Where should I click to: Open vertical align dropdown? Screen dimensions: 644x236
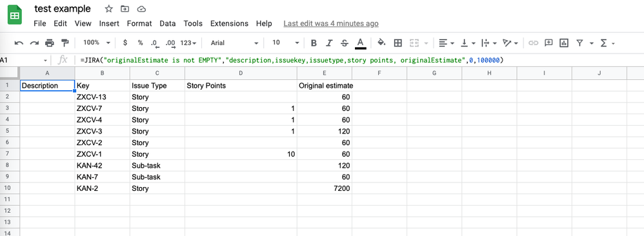coord(468,43)
